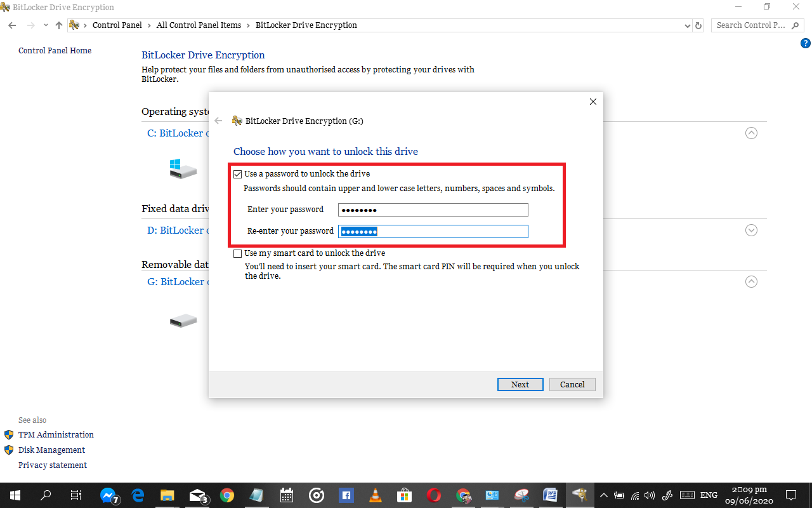
Task: Open Facebook from the taskbar
Action: tap(346, 495)
